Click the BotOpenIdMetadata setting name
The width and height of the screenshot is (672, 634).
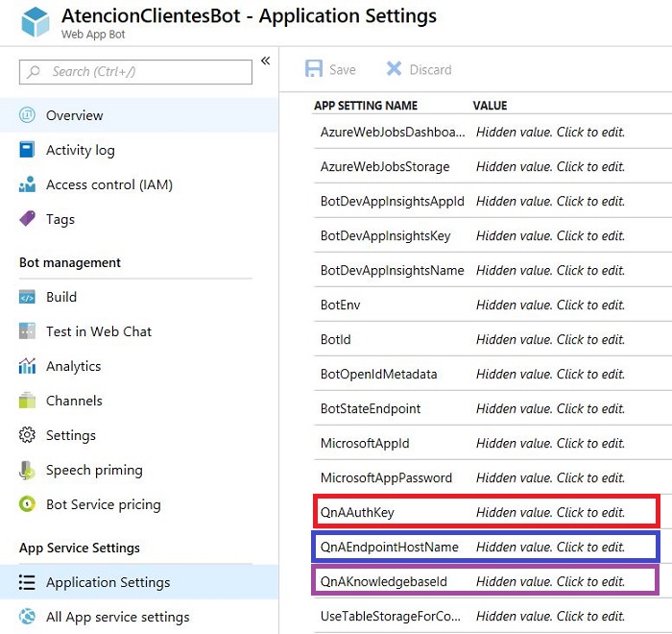(378, 375)
